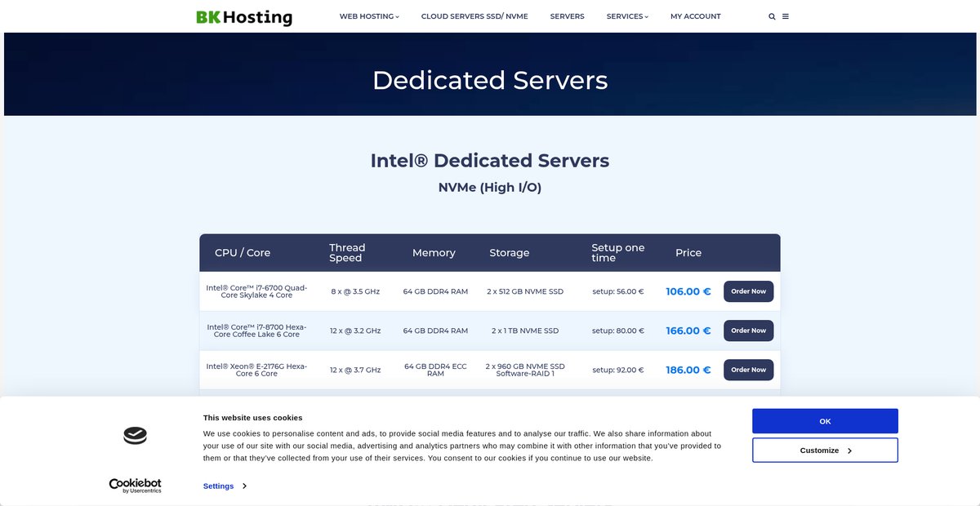Image resolution: width=980 pixels, height=506 pixels.
Task: Expand the Services menu
Action: [627, 16]
